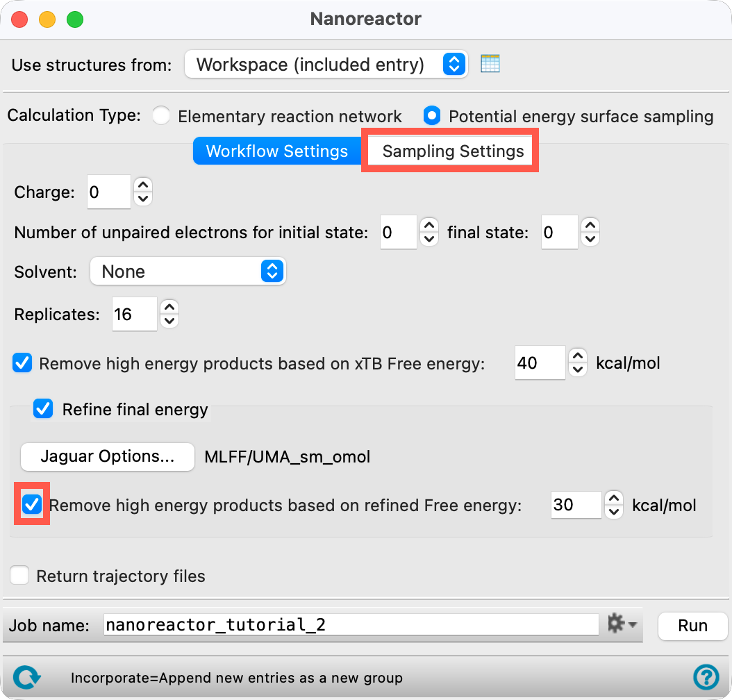Image resolution: width=732 pixels, height=700 pixels.
Task: Click the Incorporate=Append new entries status text
Action: pos(237,678)
